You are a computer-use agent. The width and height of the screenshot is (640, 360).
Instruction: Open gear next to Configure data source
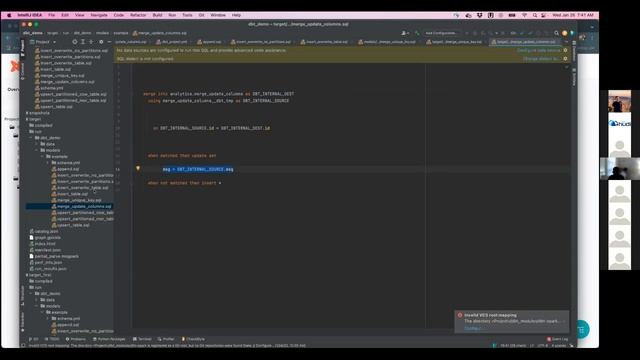click(565, 50)
